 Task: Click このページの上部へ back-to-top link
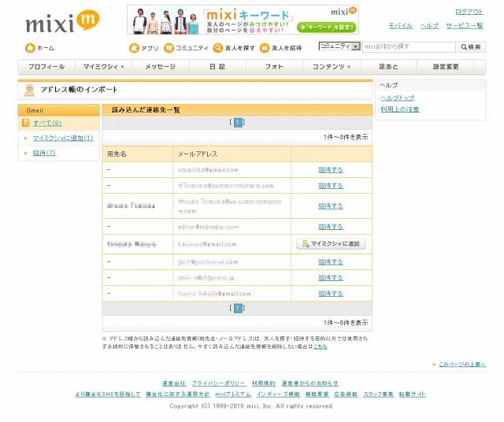pos(462,365)
